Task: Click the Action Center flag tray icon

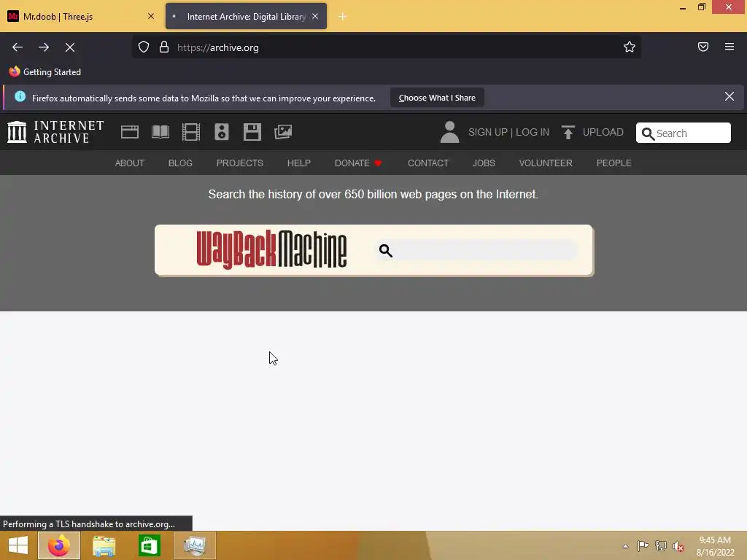Action: (643, 546)
